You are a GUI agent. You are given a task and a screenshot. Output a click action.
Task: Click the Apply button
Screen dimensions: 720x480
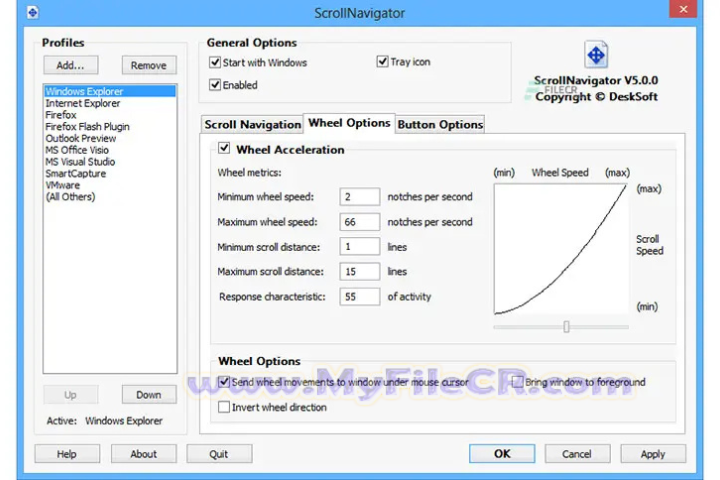653,454
